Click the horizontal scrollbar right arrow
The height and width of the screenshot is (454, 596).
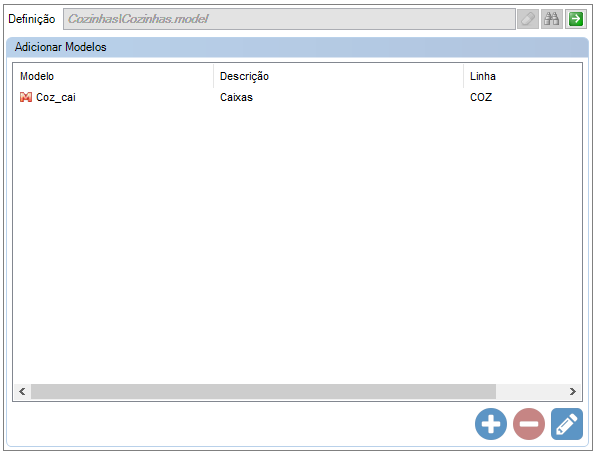point(572,391)
